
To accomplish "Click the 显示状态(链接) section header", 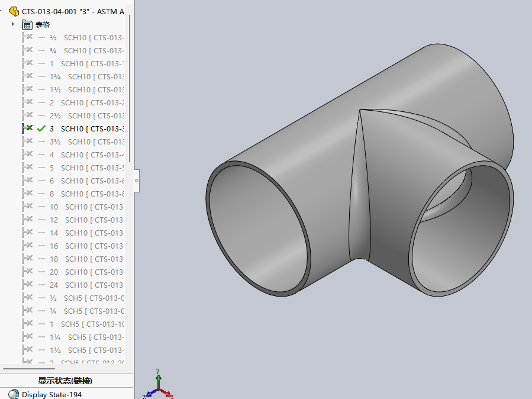I will 65,381.
